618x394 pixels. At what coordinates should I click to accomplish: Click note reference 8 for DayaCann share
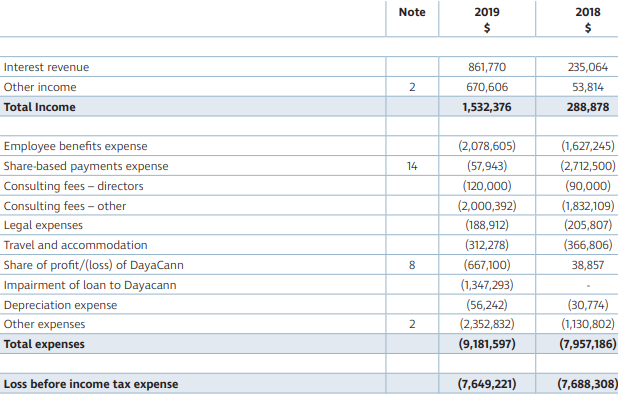pos(412,265)
